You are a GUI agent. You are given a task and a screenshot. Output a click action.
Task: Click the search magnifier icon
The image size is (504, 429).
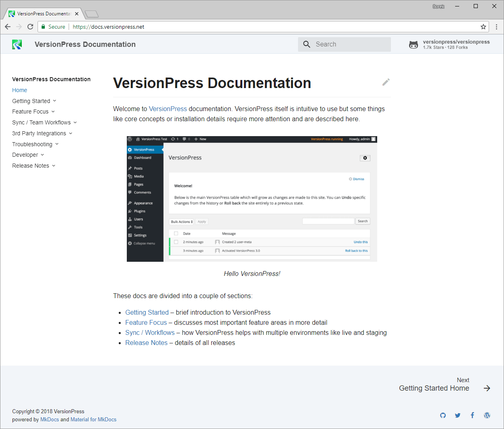coord(307,44)
